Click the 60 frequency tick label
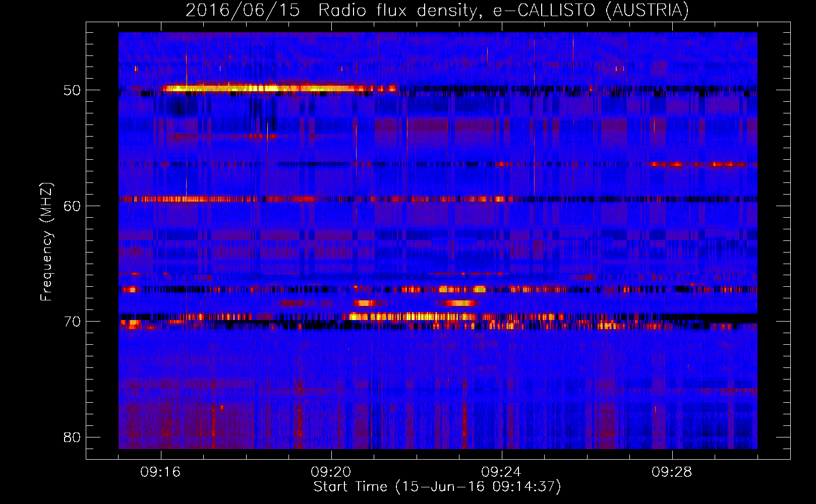Screen dimensions: 816x504 [x=72, y=206]
